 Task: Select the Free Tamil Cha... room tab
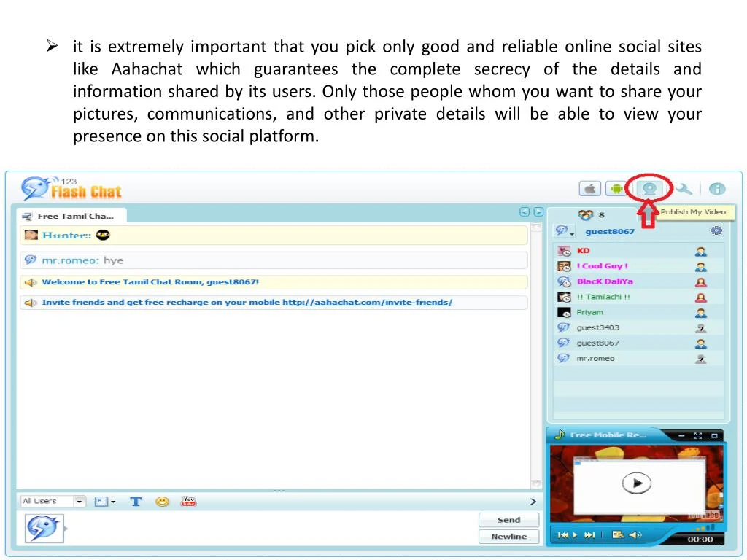pyautogui.click(x=71, y=216)
